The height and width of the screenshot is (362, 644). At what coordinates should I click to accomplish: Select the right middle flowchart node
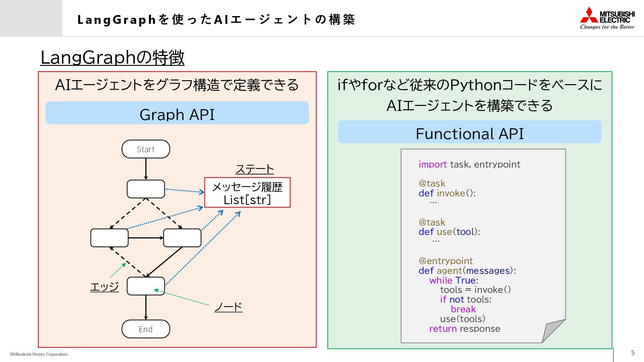(182, 238)
